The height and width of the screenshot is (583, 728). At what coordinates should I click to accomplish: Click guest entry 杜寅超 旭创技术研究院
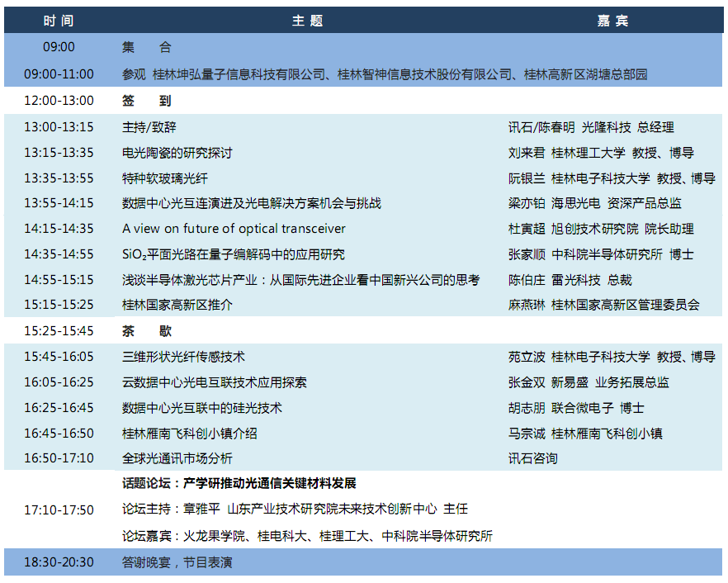coord(601,229)
